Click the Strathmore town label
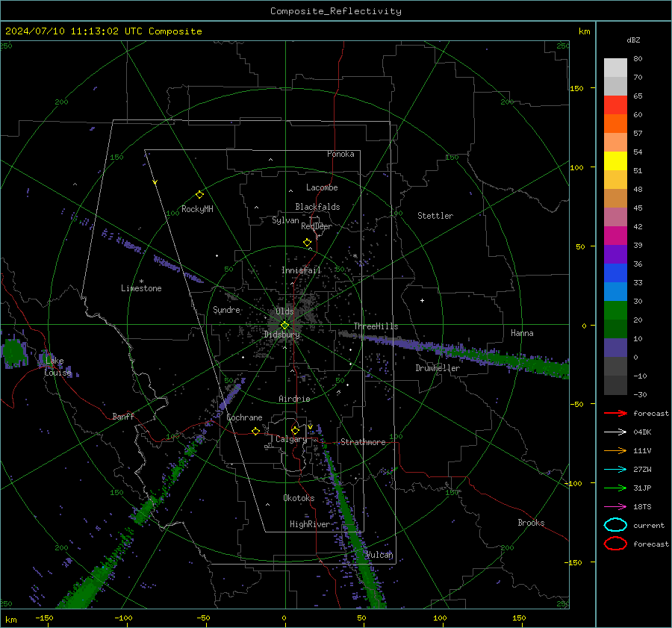The image size is (672, 628). point(363,442)
